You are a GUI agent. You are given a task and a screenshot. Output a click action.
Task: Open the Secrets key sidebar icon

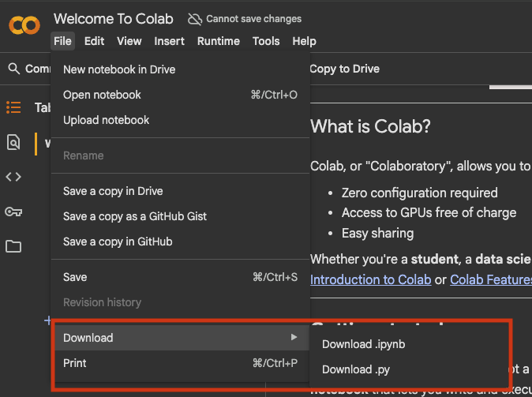click(13, 212)
